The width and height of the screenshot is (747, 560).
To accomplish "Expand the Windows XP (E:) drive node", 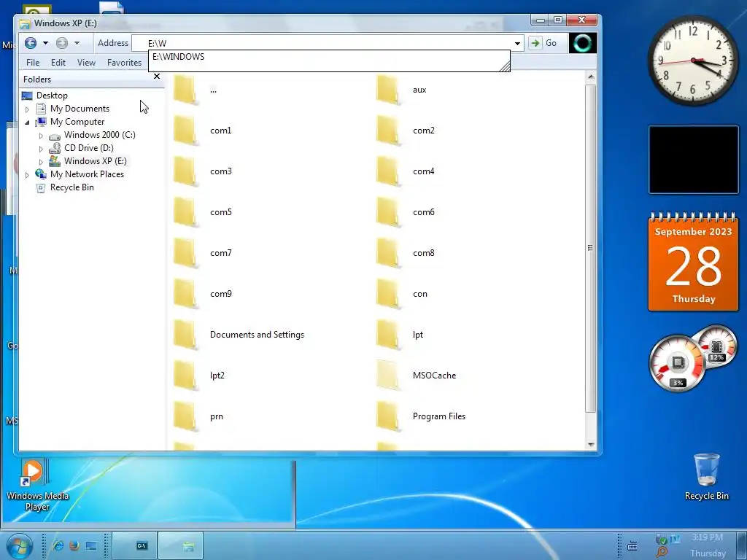I will (x=41, y=162).
